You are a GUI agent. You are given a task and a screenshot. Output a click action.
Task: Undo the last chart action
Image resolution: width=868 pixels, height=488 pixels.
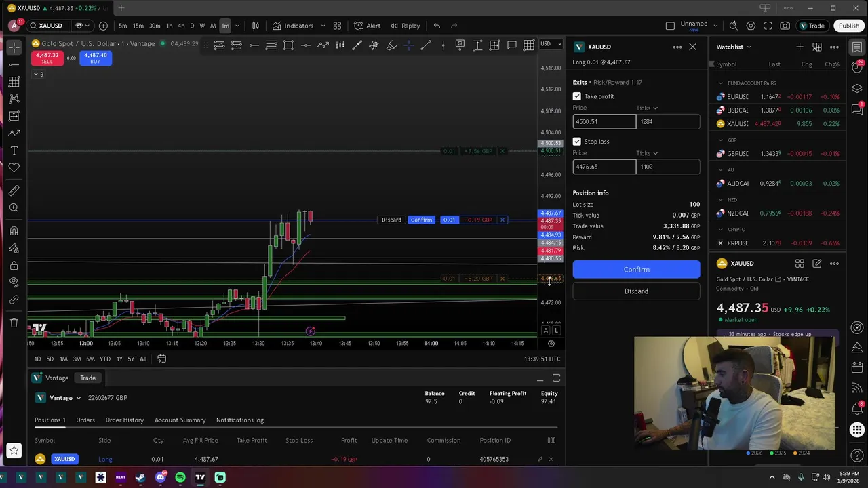[x=437, y=26]
